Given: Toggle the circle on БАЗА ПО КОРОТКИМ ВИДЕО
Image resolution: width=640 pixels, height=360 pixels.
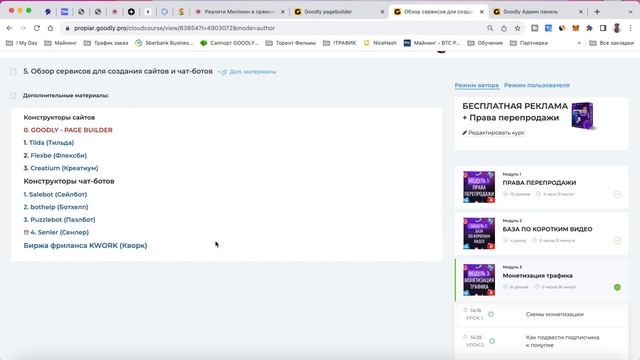Looking at the screenshot, I should pos(617,241).
